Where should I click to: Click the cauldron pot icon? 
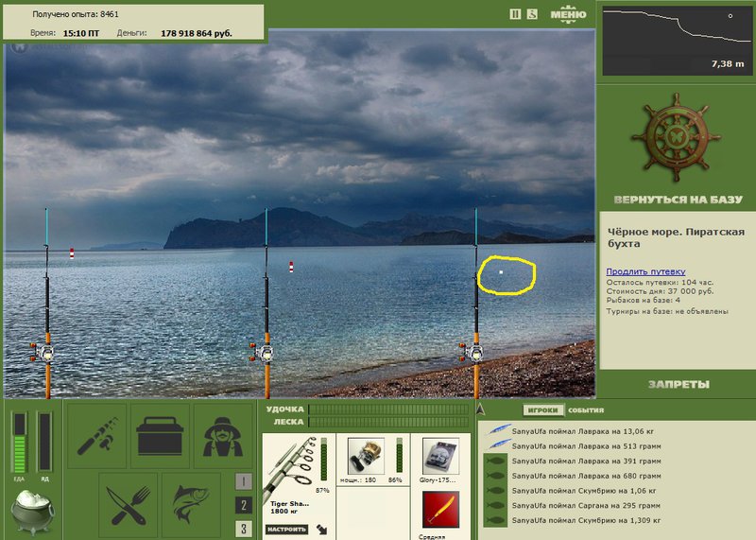point(33,513)
